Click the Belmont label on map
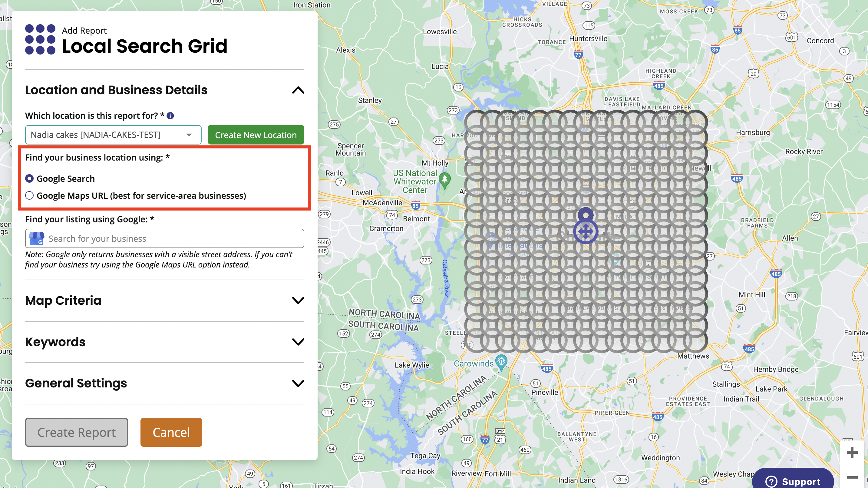Image resolution: width=868 pixels, height=488 pixels. coord(417,218)
